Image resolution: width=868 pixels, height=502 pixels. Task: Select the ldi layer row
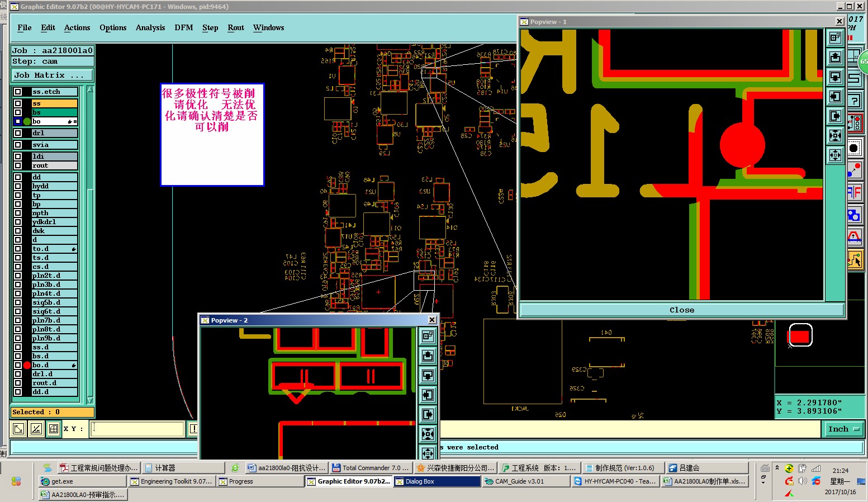[x=54, y=157]
